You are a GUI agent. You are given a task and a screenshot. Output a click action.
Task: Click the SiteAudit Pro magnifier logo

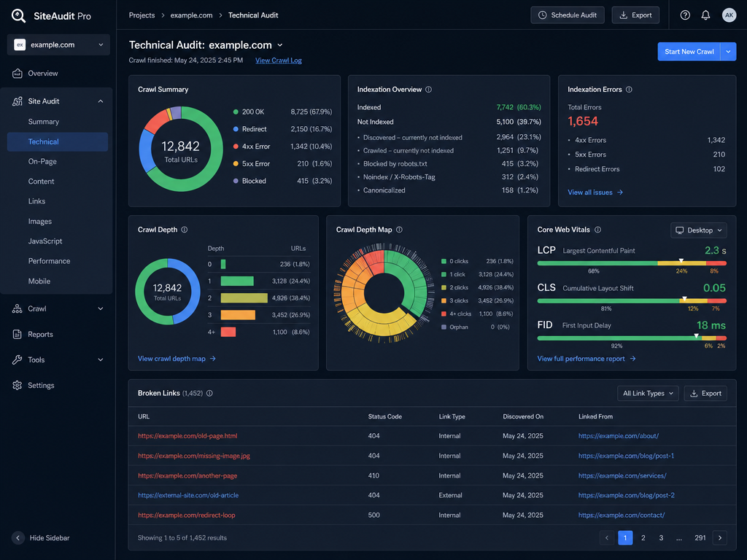coord(18,16)
